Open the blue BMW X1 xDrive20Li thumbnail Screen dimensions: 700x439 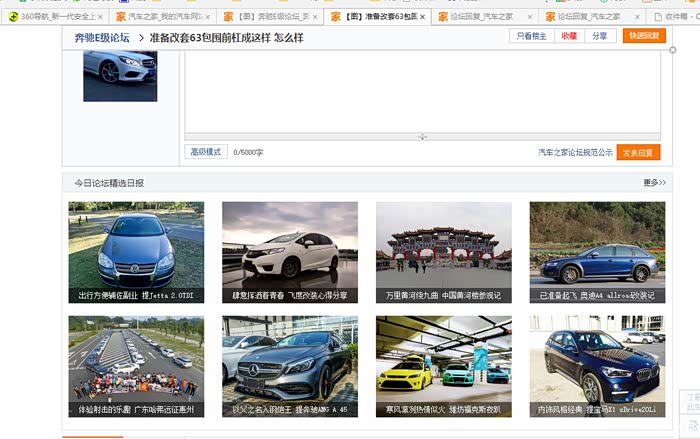[597, 366]
